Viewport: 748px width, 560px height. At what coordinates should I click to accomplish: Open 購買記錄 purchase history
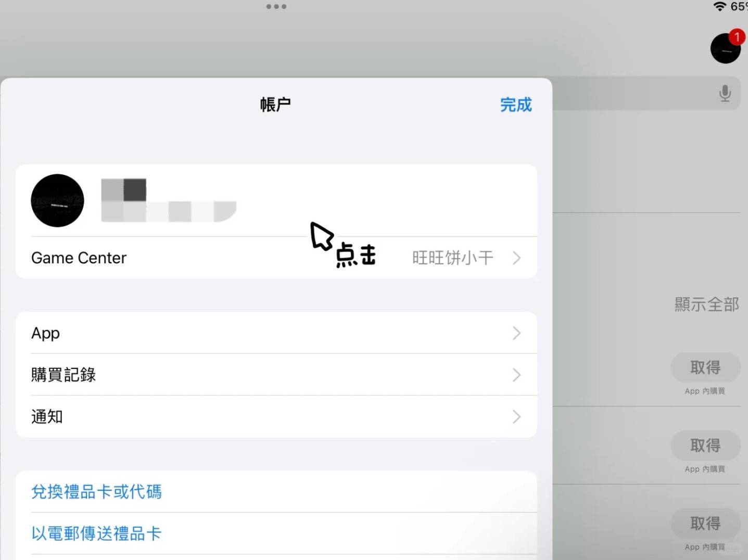(276, 375)
